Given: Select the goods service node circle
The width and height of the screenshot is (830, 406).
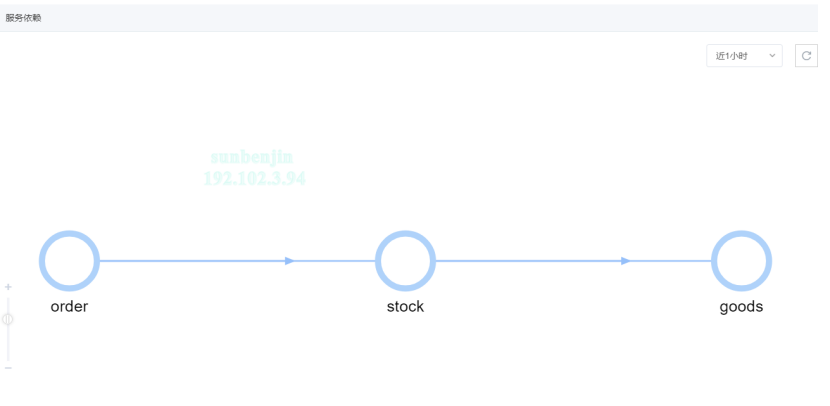Looking at the screenshot, I should (741, 261).
